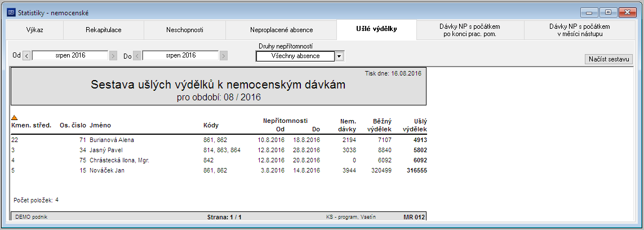Select the row Nováček Jan
Screen dimensions: 644x230
coord(219,170)
